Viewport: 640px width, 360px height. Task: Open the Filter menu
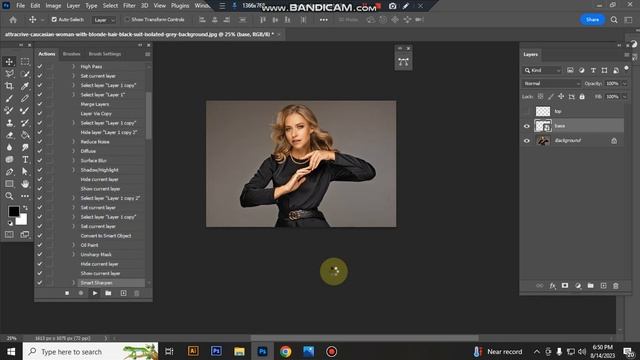click(129, 6)
